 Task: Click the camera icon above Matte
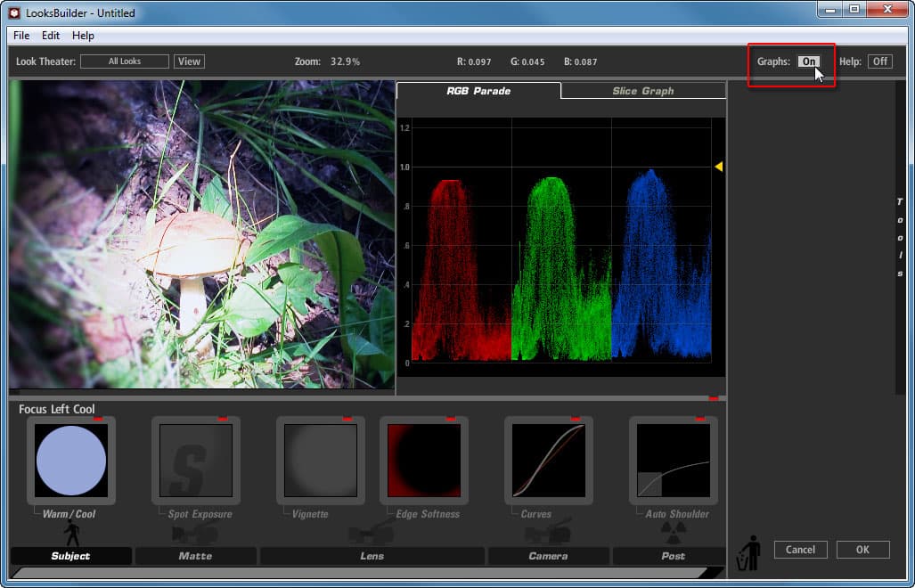click(195, 534)
